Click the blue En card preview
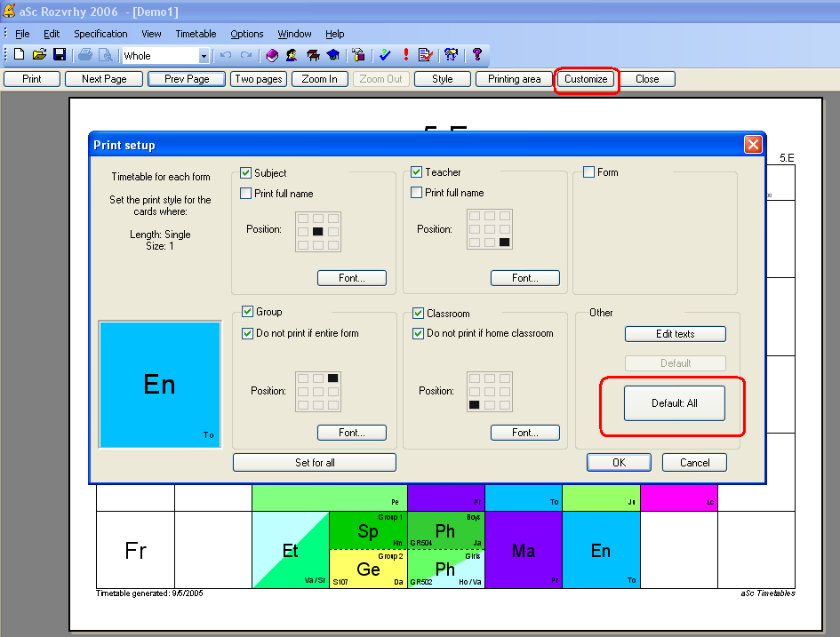The height and width of the screenshot is (637, 840). click(160, 384)
